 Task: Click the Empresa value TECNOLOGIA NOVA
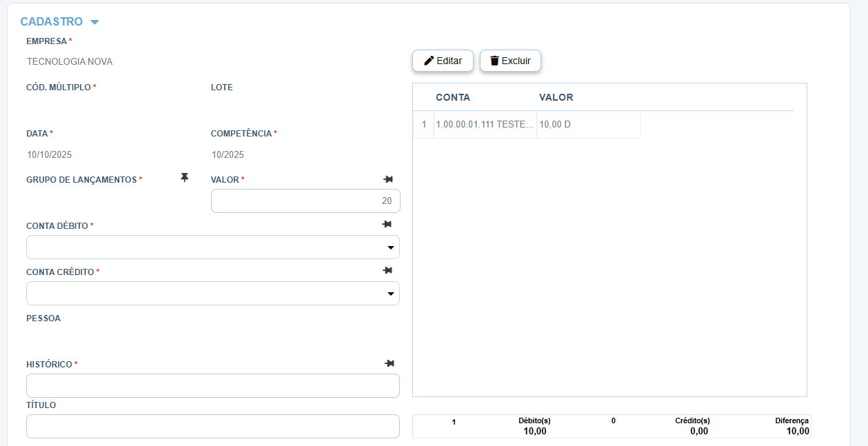coord(70,61)
